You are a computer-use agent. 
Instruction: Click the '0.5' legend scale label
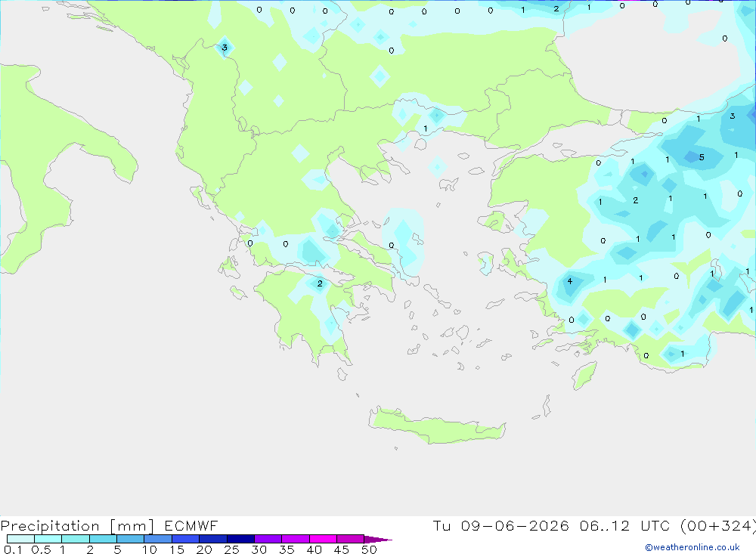coord(41,549)
